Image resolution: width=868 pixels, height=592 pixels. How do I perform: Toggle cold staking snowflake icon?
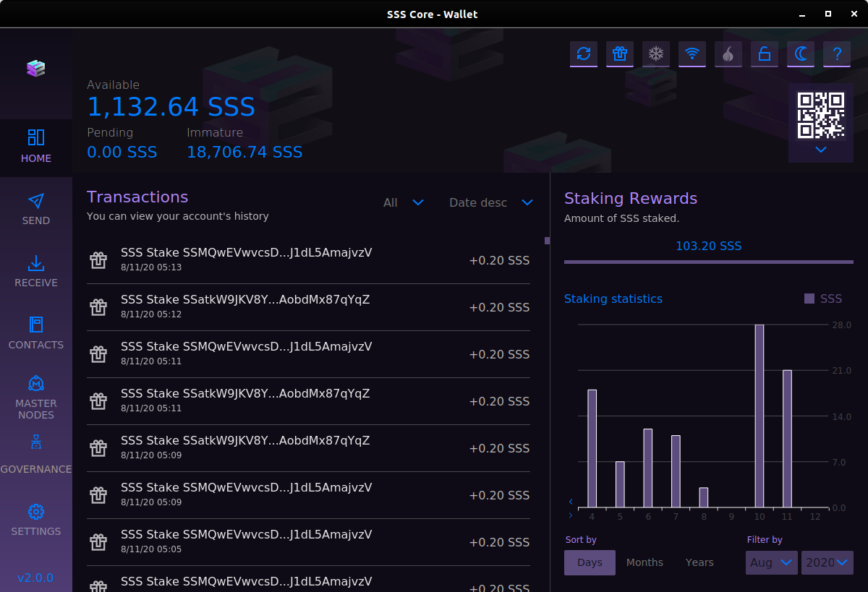[x=656, y=53]
